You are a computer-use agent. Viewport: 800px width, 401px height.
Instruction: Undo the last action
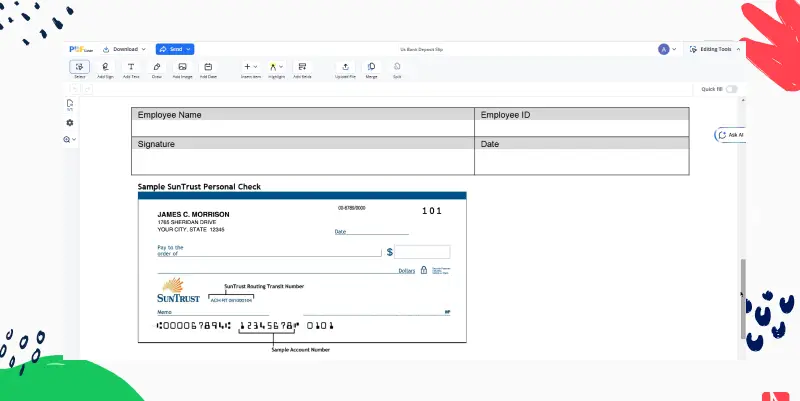coord(75,89)
